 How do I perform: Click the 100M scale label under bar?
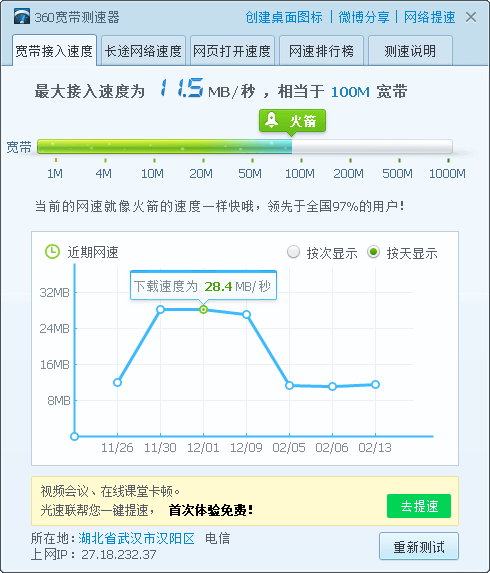click(x=300, y=174)
